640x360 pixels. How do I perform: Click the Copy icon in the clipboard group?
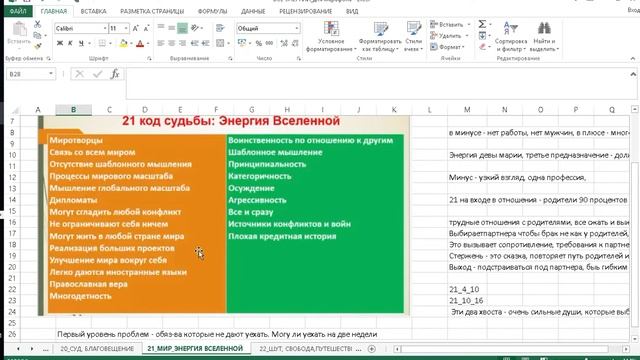pos(38,36)
